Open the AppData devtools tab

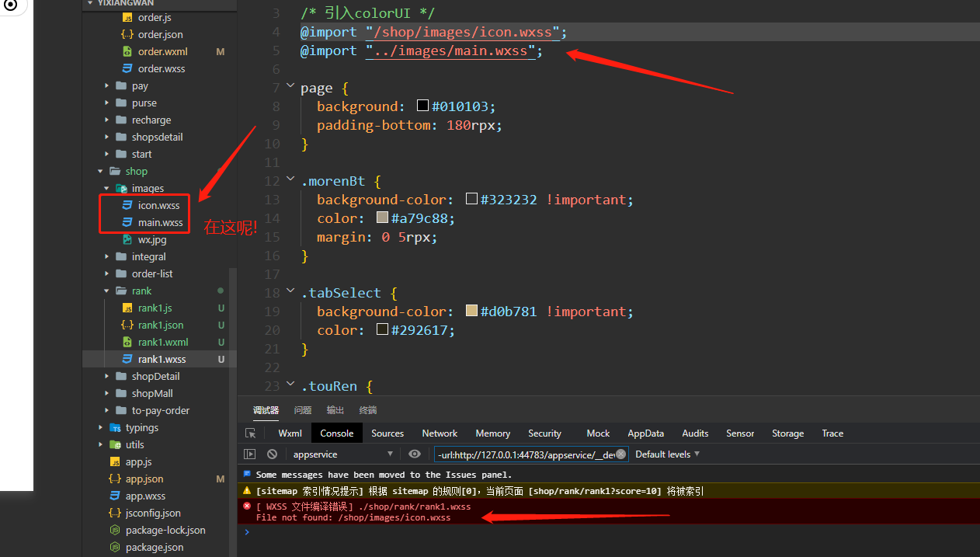point(646,433)
